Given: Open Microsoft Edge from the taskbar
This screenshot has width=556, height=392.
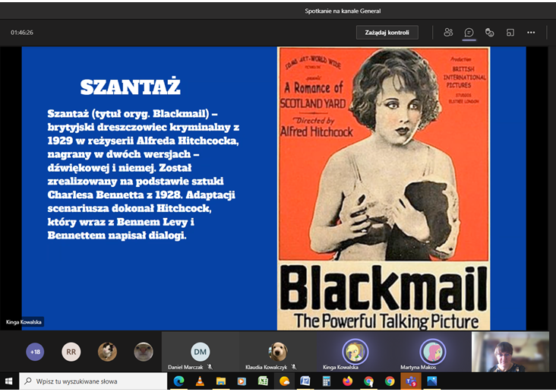Looking at the screenshot, I should point(178,381).
